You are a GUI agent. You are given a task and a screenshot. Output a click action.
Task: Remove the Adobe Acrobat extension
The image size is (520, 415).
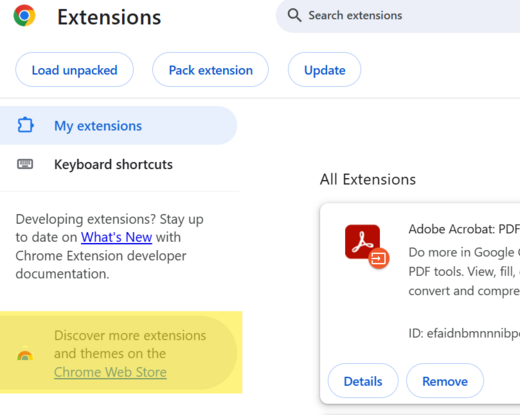coord(445,381)
